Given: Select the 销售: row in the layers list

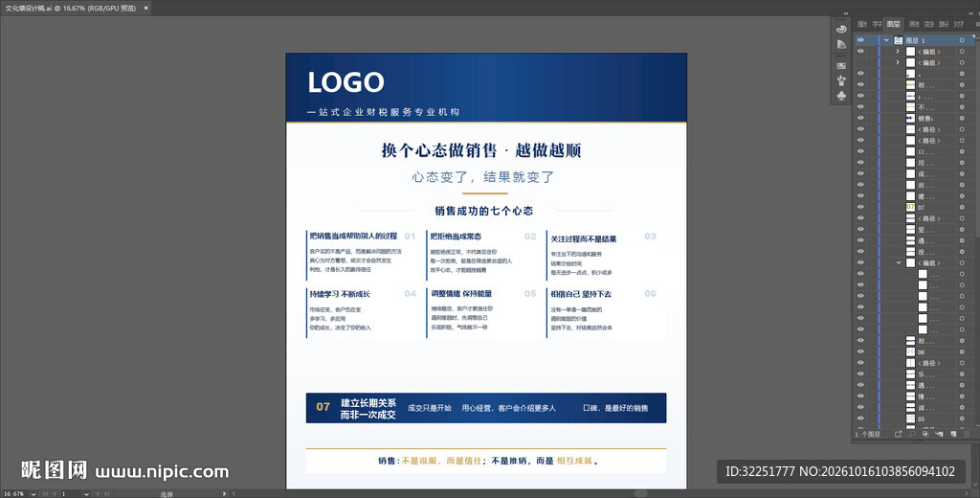Looking at the screenshot, I should click(914, 118).
